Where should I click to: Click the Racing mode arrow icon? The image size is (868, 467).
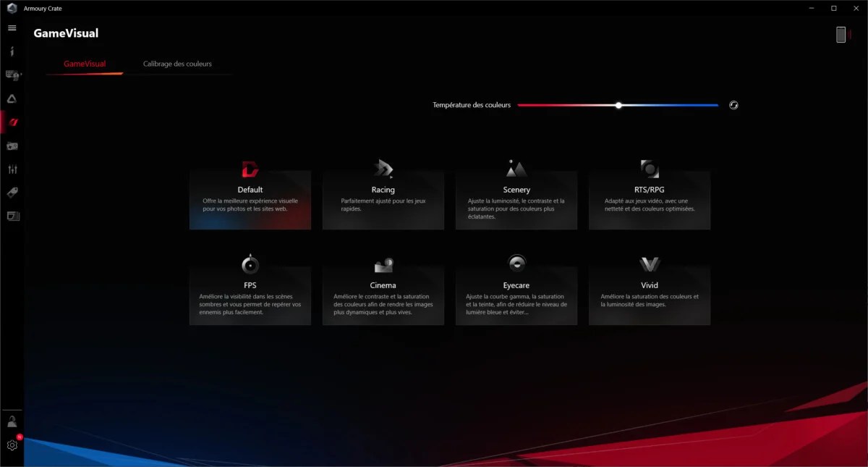[x=383, y=169]
